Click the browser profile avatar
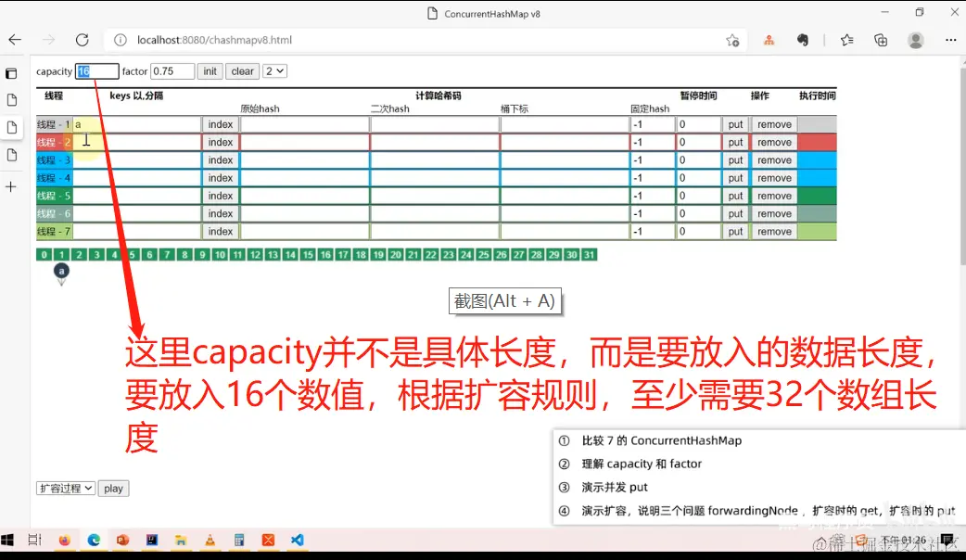Screen dimensions: 966x560 click(916, 40)
